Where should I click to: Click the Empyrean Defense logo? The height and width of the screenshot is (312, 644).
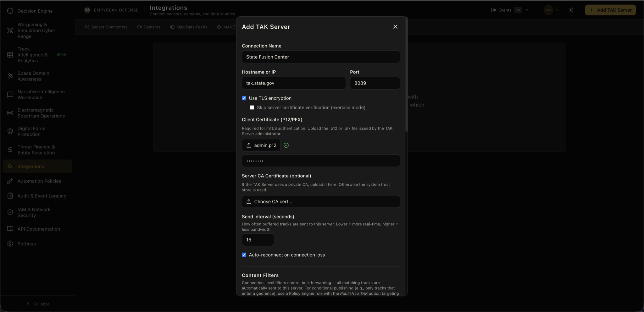click(87, 10)
